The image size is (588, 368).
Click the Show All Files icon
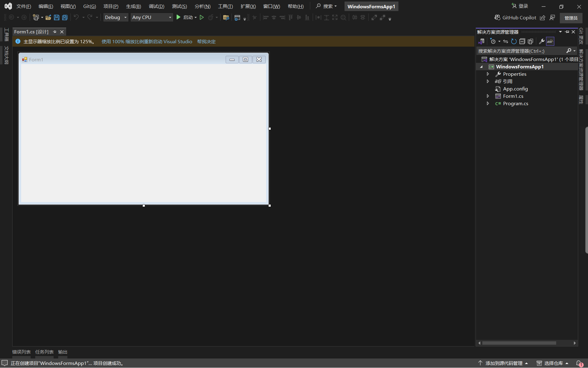point(530,41)
